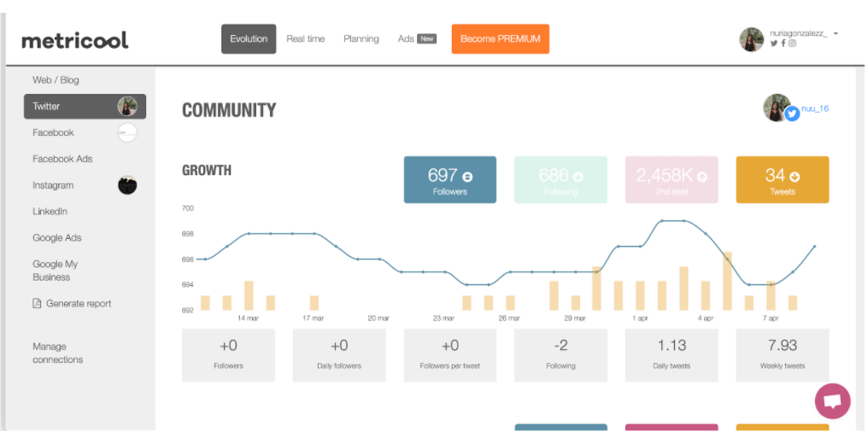Screen dimensions: 868x437
Task: Click the GROWTH section title
Action: point(207,171)
